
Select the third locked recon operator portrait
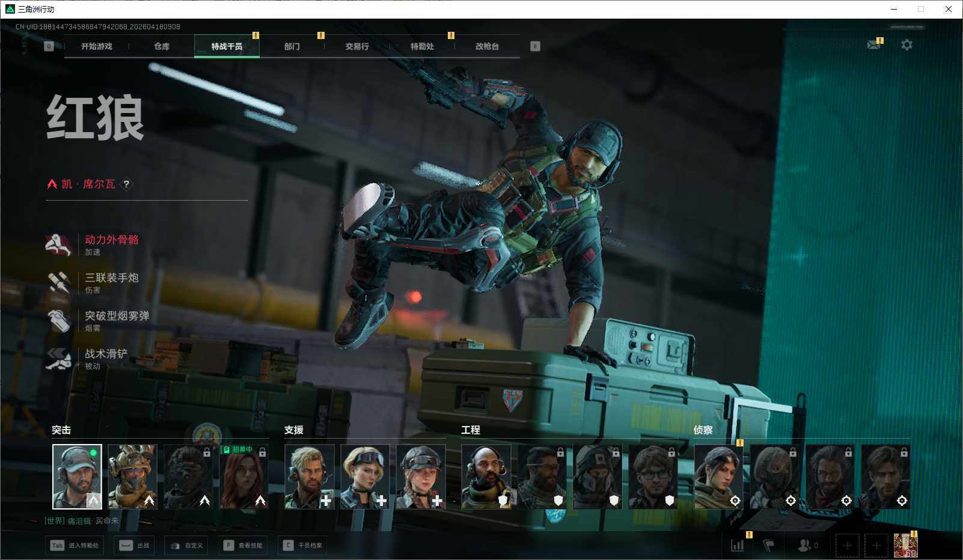click(830, 476)
